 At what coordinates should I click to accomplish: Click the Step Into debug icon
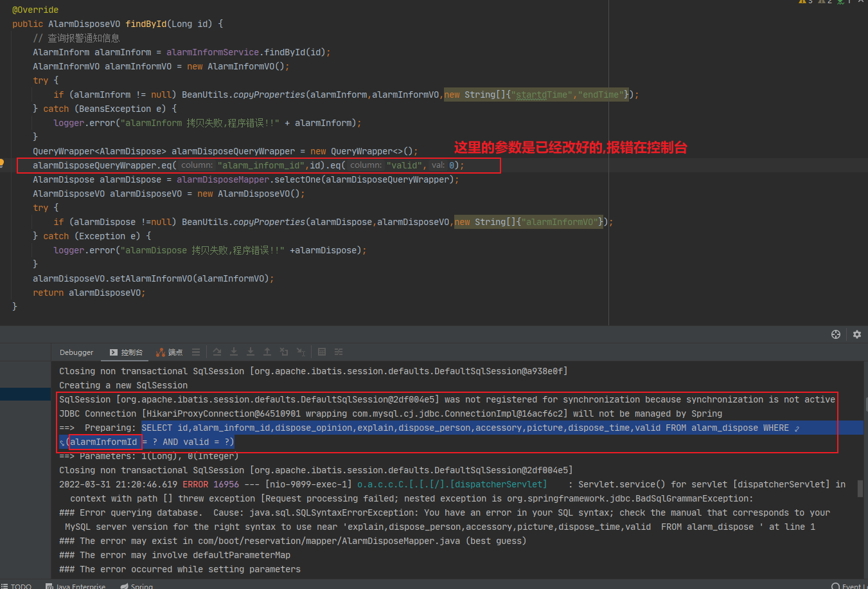[x=234, y=352]
